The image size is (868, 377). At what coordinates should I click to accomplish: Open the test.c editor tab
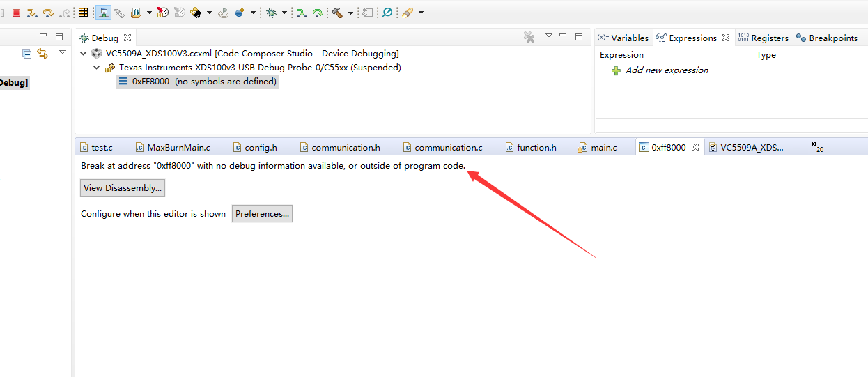pyautogui.click(x=95, y=147)
